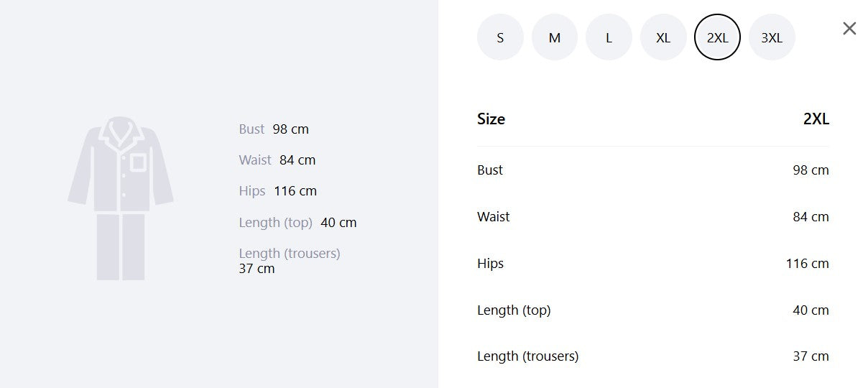Click Waist 84 cm beside the illustration

pyautogui.click(x=277, y=160)
